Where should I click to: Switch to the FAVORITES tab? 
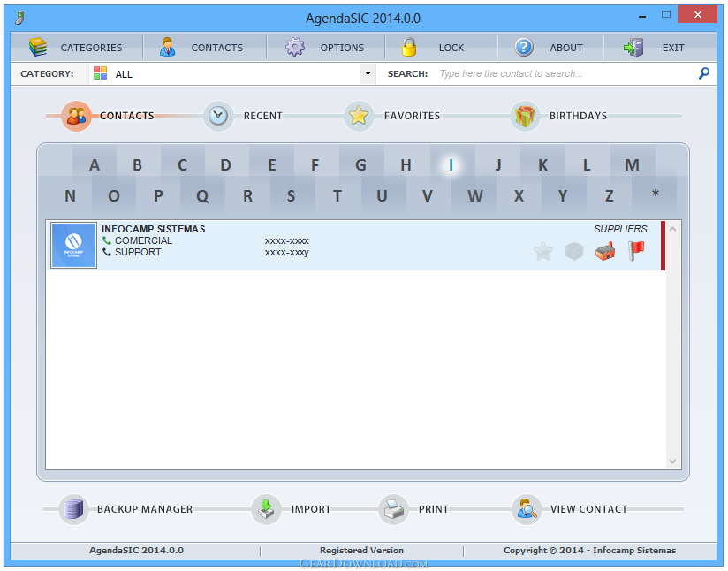[x=412, y=116]
